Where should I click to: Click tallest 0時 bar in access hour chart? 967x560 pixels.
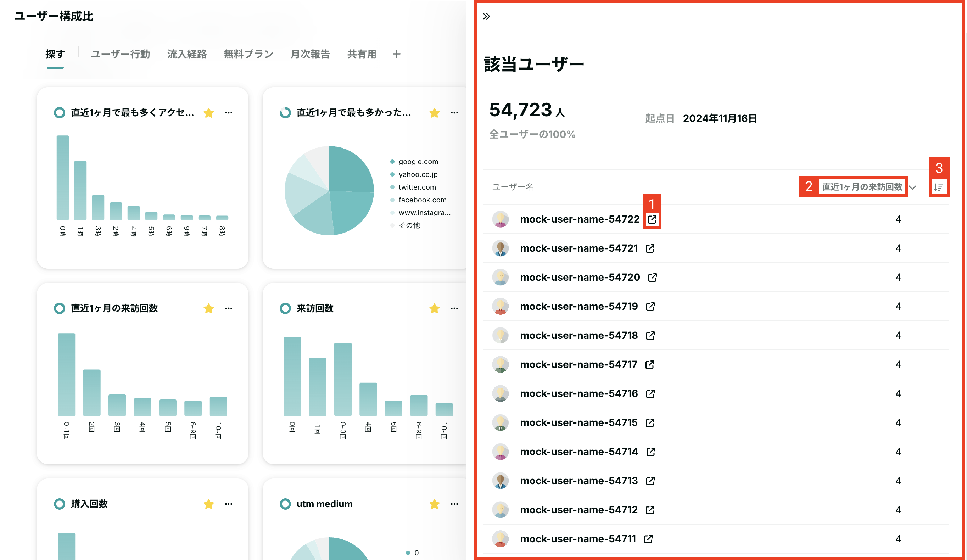pos(62,178)
